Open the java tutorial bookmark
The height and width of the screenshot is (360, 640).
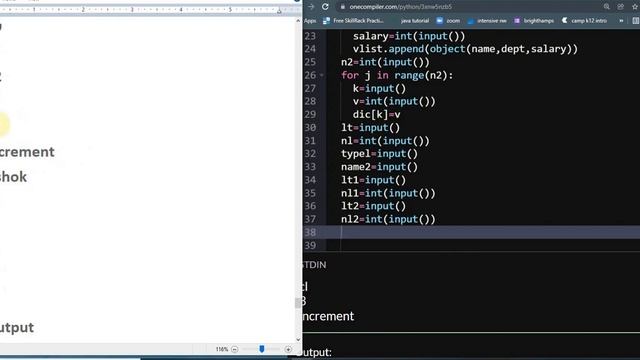415,21
